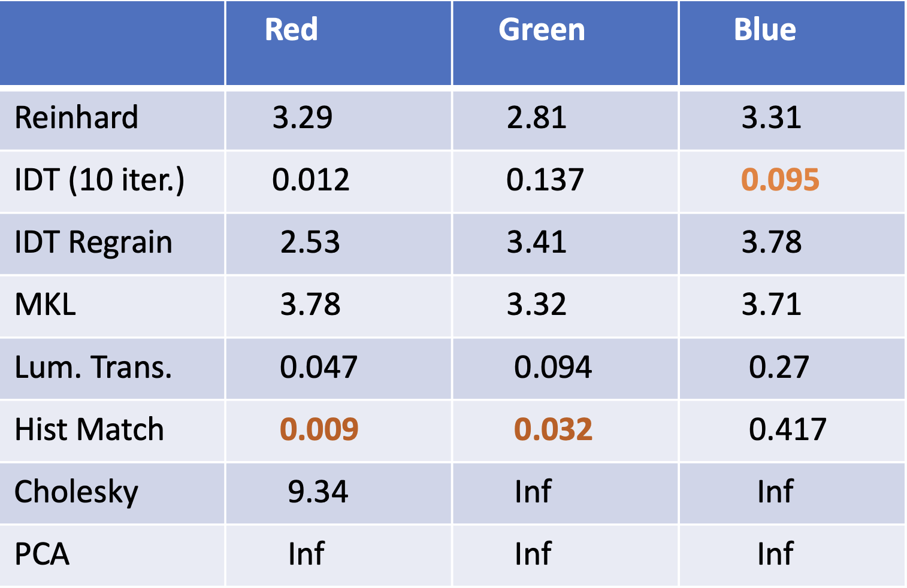
Task: Select Lum. Trans. Blue value 0.27
Action: 779,367
